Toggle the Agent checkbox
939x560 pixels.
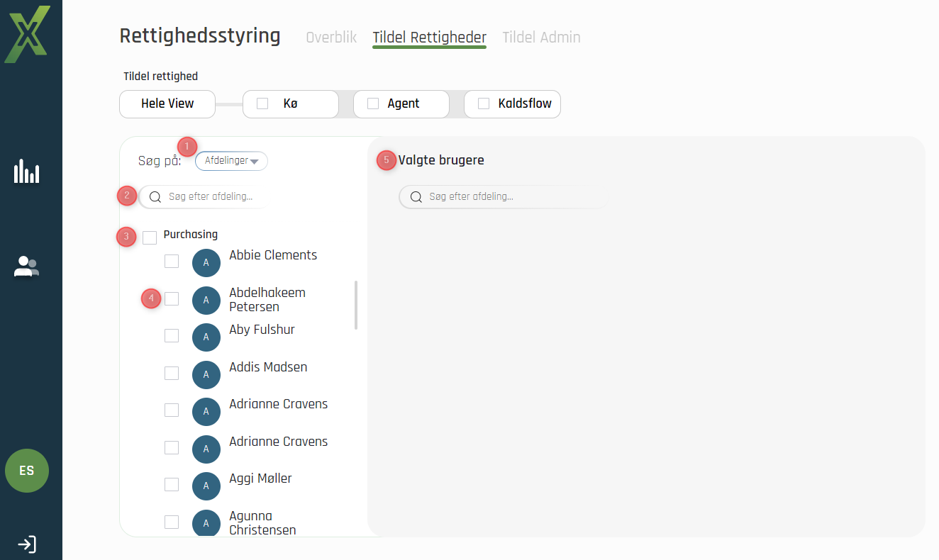pyautogui.click(x=373, y=103)
